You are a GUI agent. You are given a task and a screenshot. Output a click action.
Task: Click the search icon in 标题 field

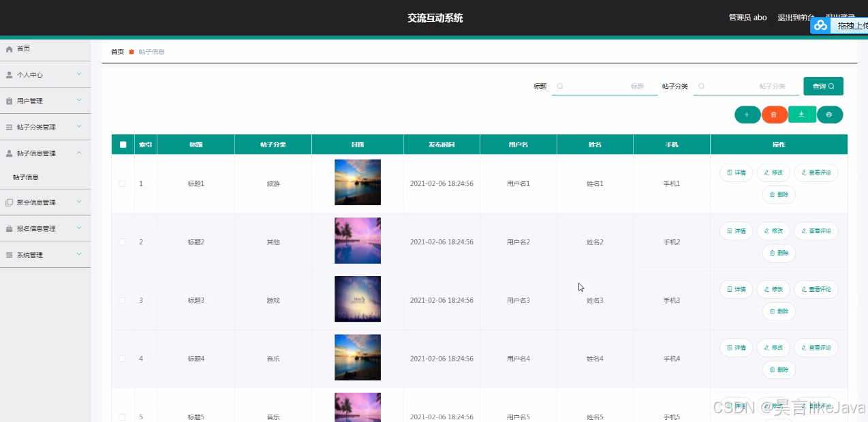point(560,87)
